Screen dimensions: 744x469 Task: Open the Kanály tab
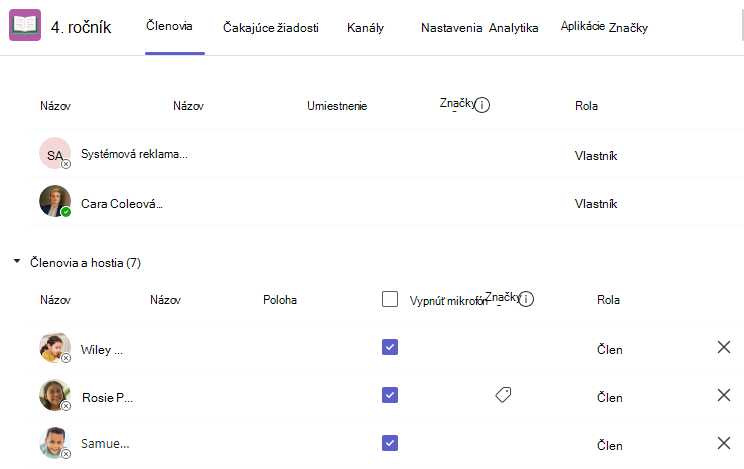tap(365, 28)
